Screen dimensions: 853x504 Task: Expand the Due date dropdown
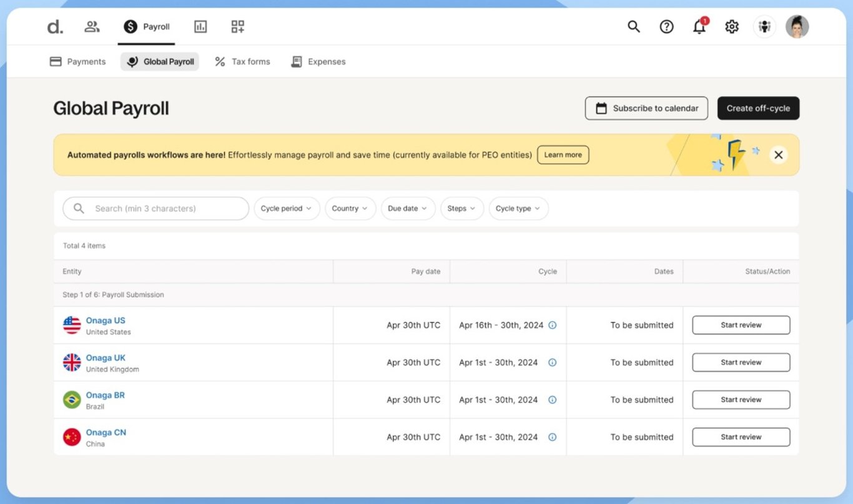(x=407, y=208)
